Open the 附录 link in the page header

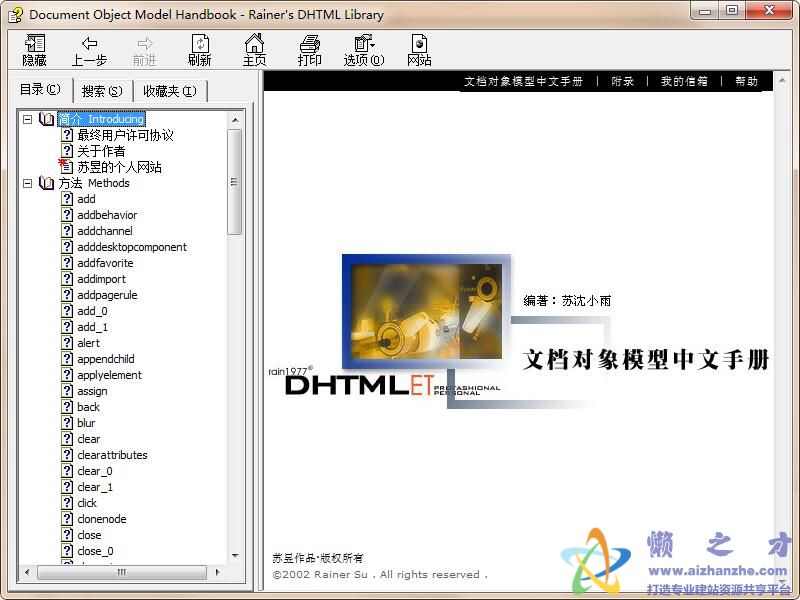(x=622, y=81)
